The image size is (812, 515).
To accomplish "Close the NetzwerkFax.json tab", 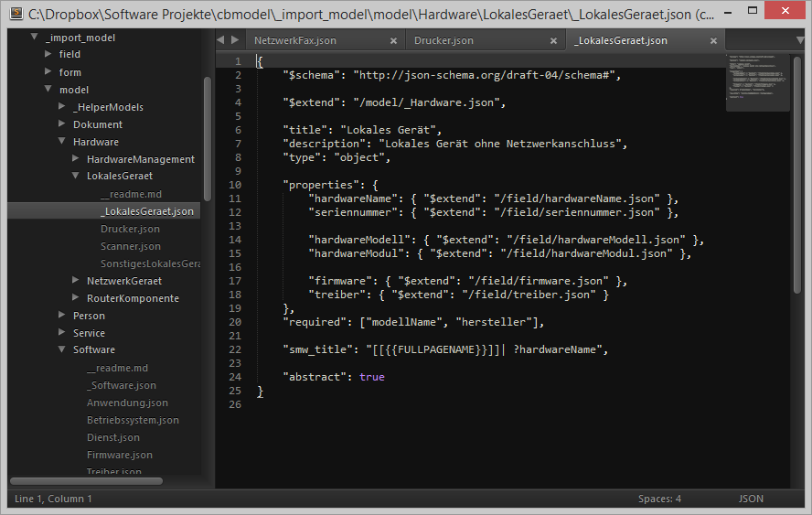I will click(x=393, y=41).
